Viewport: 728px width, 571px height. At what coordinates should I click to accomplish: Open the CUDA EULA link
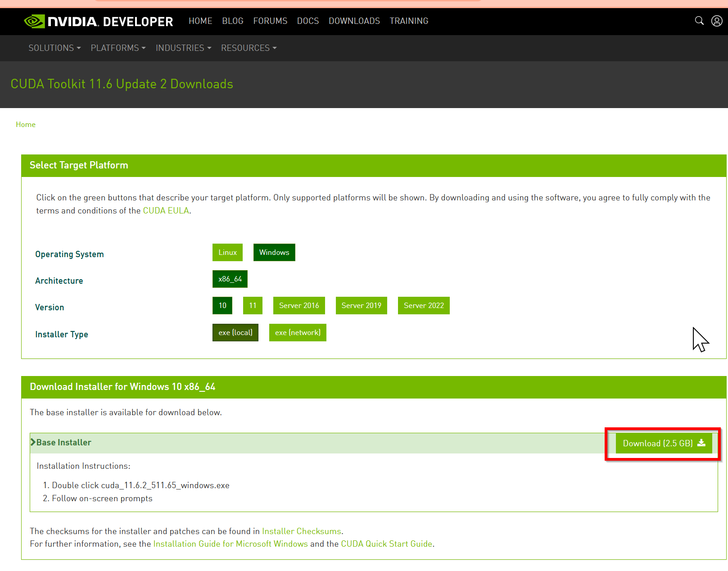(166, 211)
